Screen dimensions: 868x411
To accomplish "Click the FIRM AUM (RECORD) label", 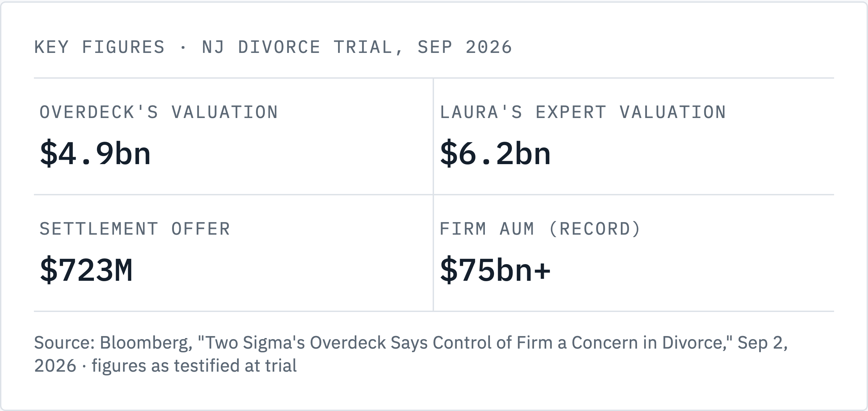I will click(540, 229).
